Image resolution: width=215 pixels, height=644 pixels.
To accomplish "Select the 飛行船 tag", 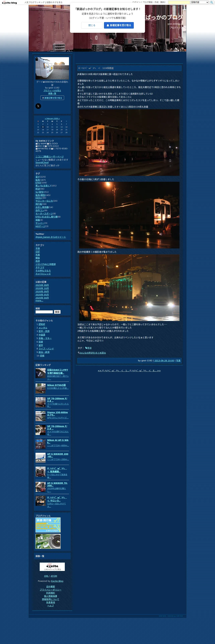I will (39, 204).
